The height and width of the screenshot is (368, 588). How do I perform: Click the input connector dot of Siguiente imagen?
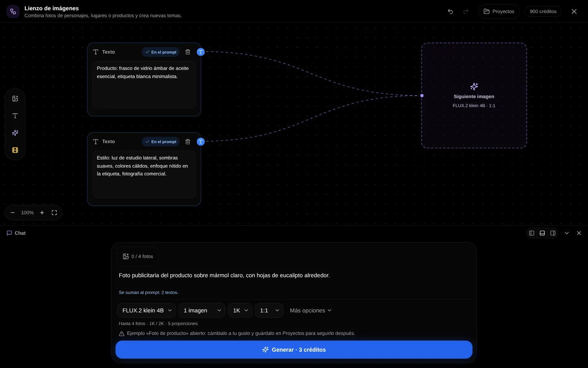(x=422, y=96)
